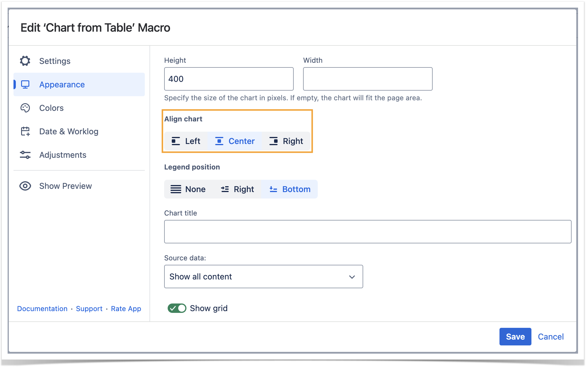Open the Source data dropdown
The width and height of the screenshot is (588, 368).
pos(263,277)
